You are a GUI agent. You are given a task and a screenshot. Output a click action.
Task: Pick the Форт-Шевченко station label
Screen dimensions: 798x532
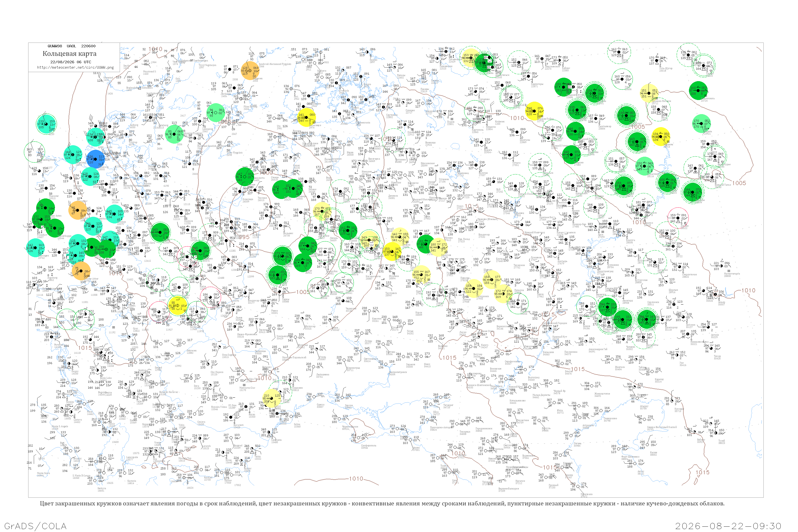(x=630, y=457)
